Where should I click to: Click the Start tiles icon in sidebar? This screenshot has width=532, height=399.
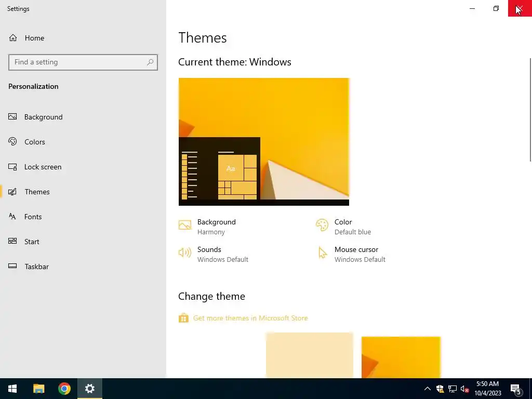tap(12, 241)
